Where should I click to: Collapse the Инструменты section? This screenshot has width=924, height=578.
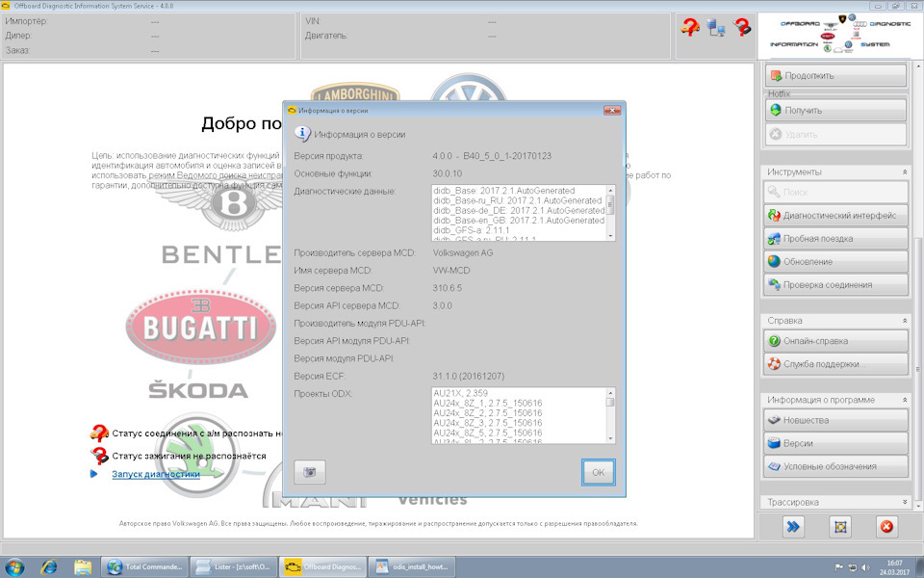905,171
